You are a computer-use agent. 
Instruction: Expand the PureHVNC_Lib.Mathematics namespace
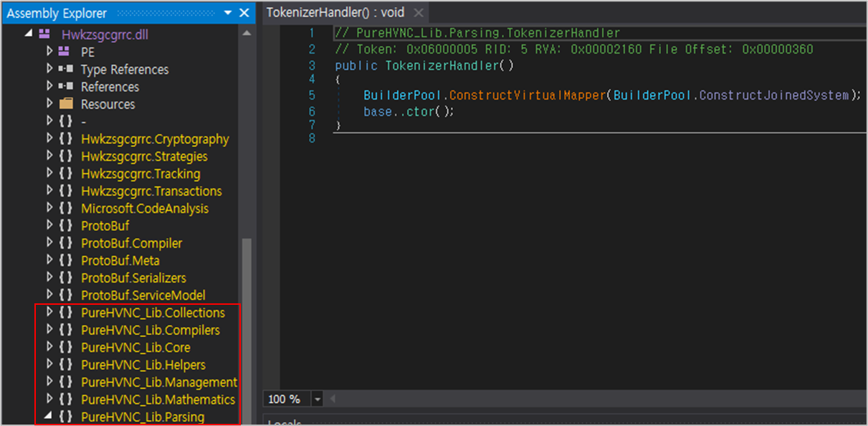49,399
